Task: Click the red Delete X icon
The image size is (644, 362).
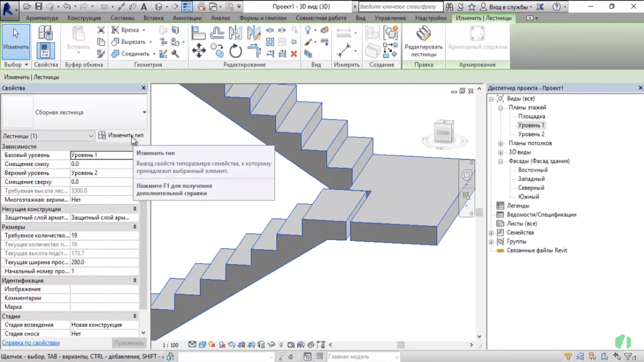Action: (x=294, y=54)
